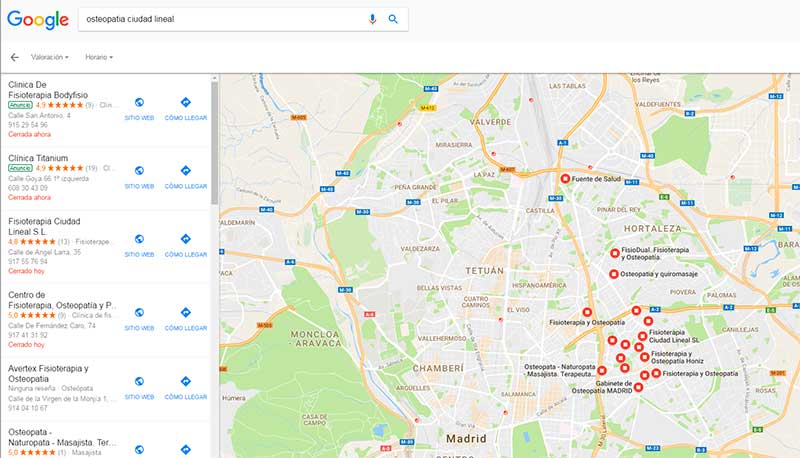This screenshot has width=800, height=458.
Task: Directions icon for Centro de Fisioterapia, Osteopatía
Action: click(186, 312)
